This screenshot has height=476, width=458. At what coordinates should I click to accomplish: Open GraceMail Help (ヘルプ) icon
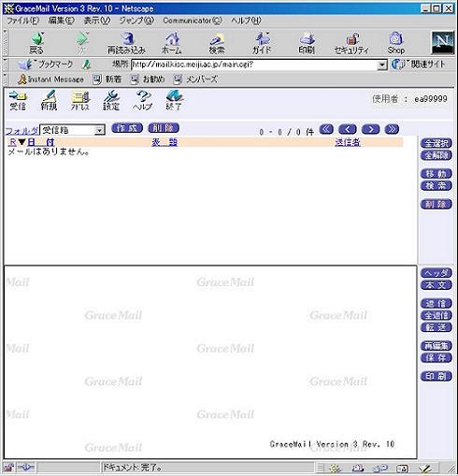[142, 100]
